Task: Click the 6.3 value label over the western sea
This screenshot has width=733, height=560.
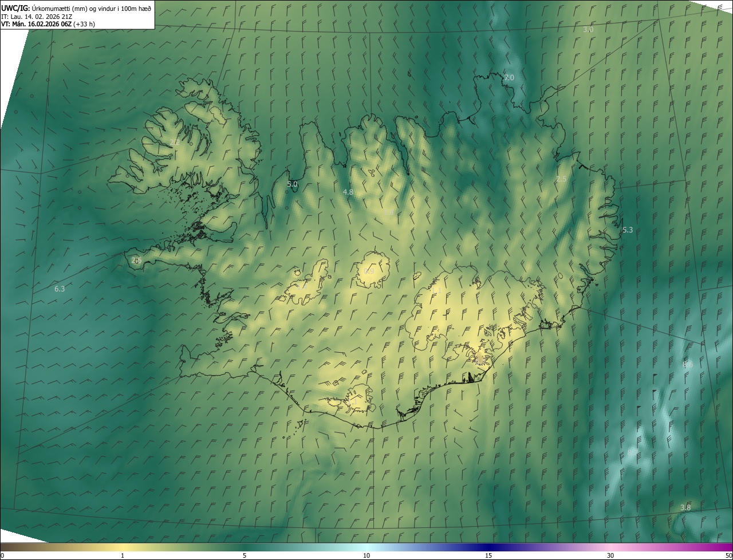Action: [60, 289]
